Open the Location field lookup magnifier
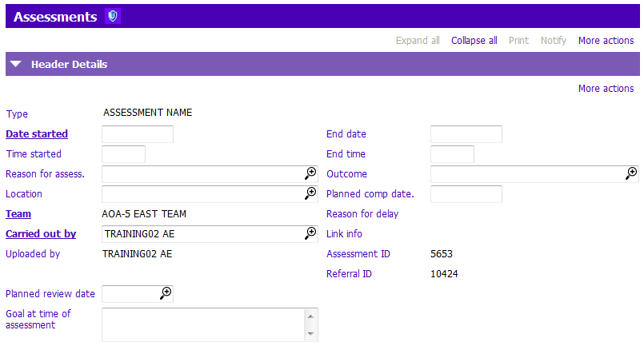This screenshot has height=346, width=644. tap(310, 193)
